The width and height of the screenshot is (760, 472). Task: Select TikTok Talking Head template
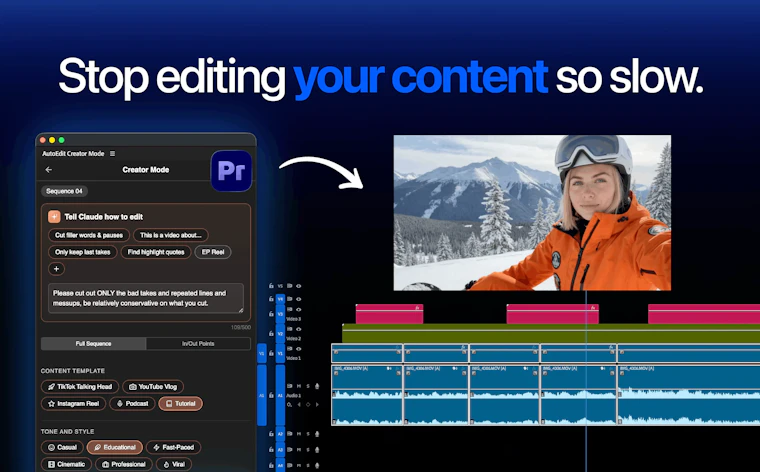pyautogui.click(x=80, y=387)
